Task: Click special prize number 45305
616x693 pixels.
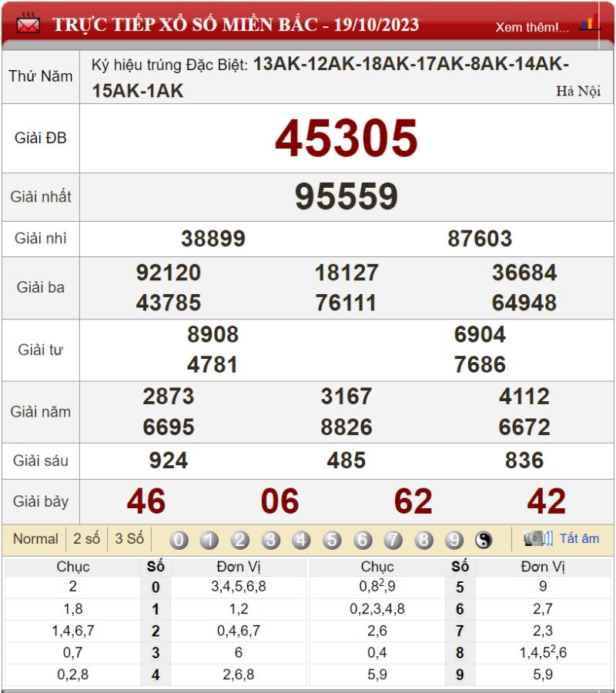Action: tap(346, 139)
